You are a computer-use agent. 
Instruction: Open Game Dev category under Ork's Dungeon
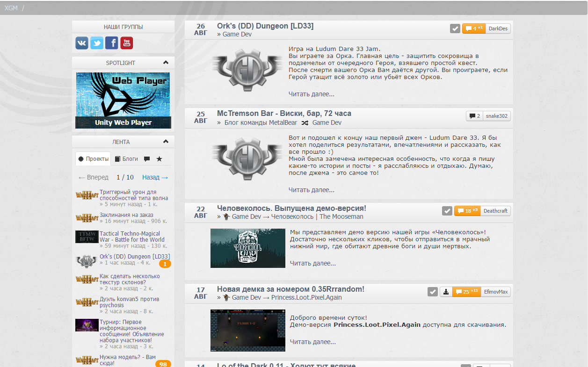pos(237,34)
